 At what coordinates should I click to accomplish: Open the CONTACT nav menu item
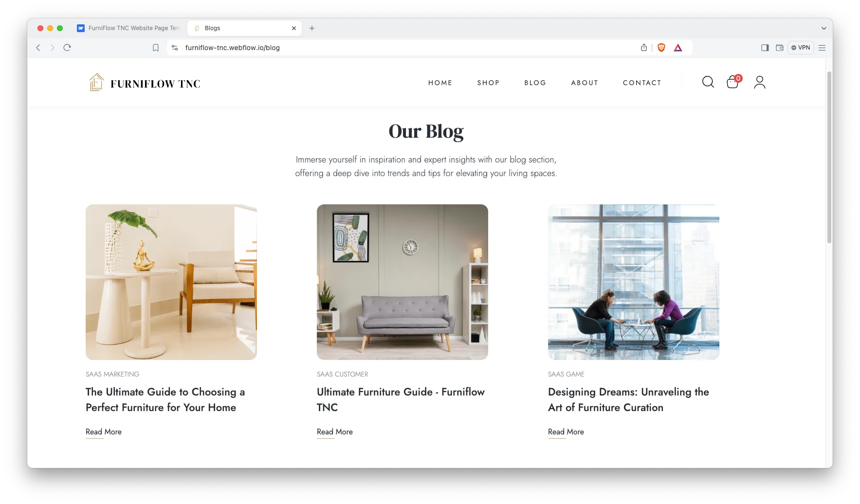click(642, 83)
